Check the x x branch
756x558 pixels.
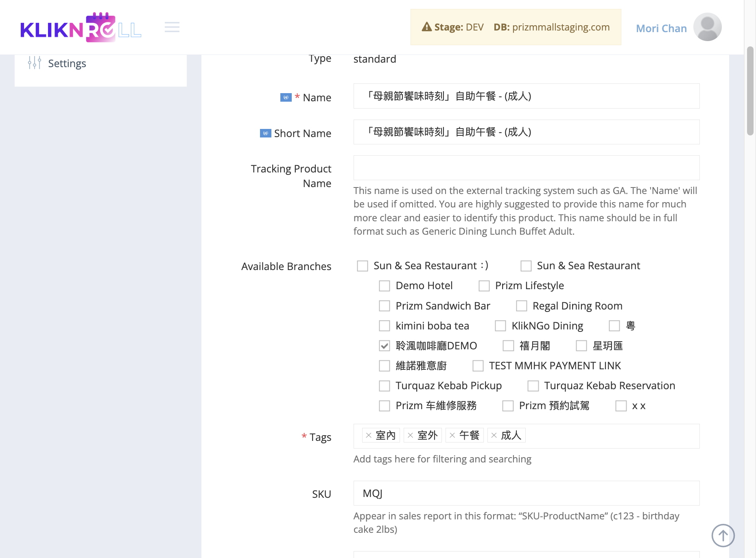(x=621, y=406)
